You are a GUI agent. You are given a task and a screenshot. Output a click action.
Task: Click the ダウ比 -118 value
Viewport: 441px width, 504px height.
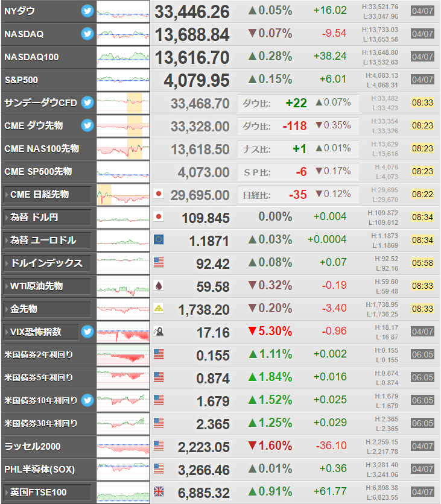[x=294, y=126]
